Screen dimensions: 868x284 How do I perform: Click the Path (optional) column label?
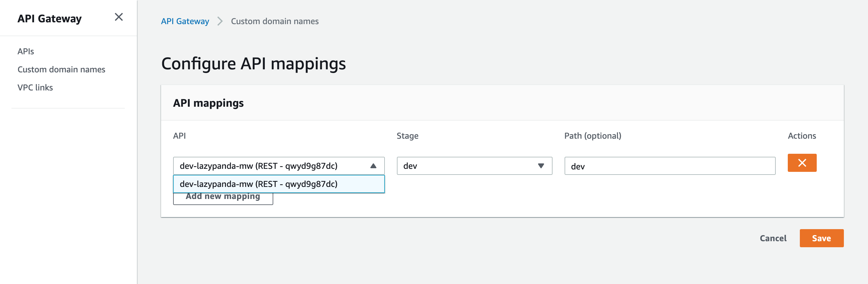[593, 136]
